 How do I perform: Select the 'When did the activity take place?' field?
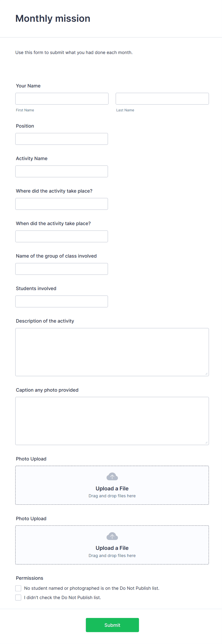click(x=62, y=236)
